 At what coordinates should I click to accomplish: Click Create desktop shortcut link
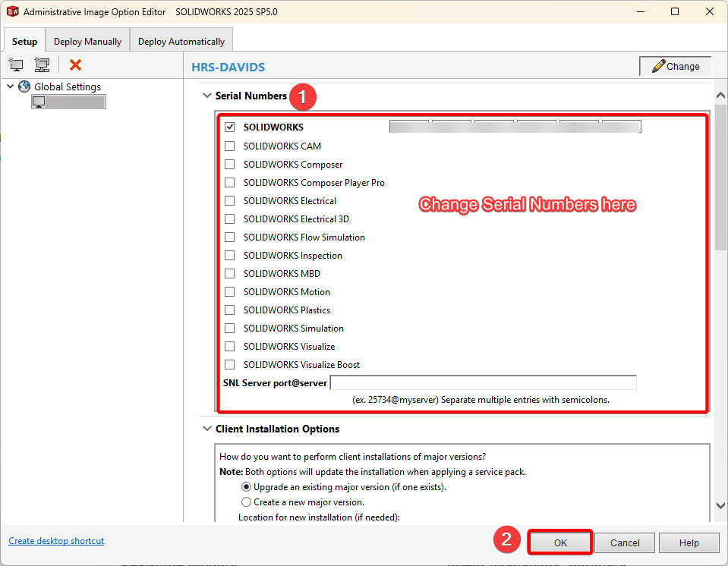coord(56,540)
